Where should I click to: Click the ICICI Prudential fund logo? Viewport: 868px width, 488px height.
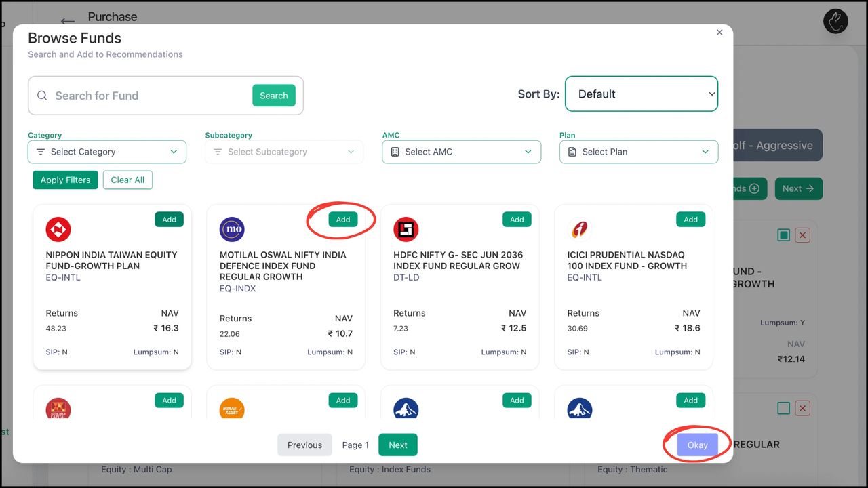tap(580, 230)
